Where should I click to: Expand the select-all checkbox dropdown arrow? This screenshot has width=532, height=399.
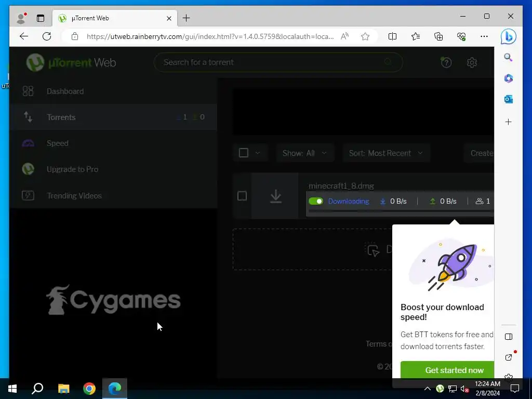tap(258, 153)
